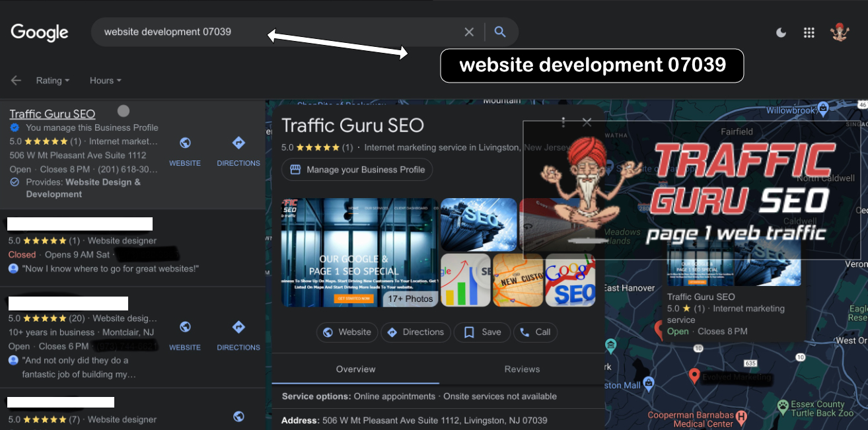This screenshot has width=868, height=430.
Task: Click the search magnifier icon
Action: [x=500, y=32]
